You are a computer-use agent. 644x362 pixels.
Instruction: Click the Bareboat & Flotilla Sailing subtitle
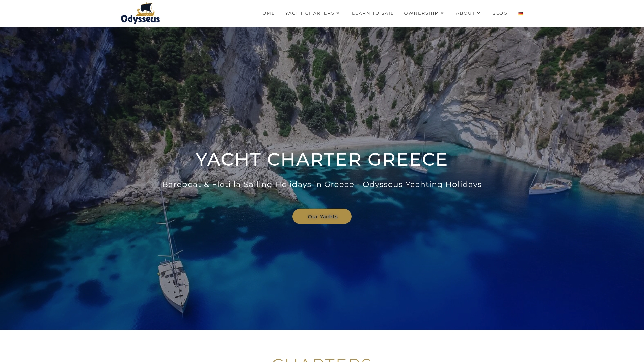pyautogui.click(x=322, y=185)
